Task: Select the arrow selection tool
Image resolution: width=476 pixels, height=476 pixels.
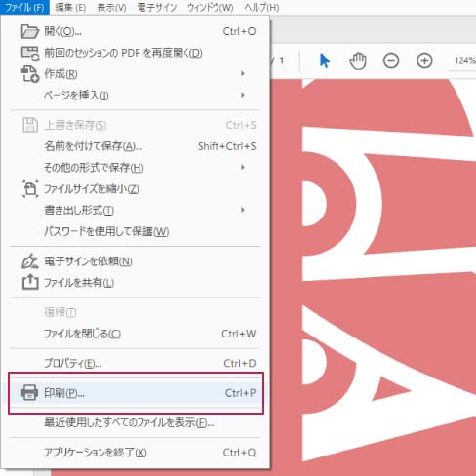Action: coord(324,60)
